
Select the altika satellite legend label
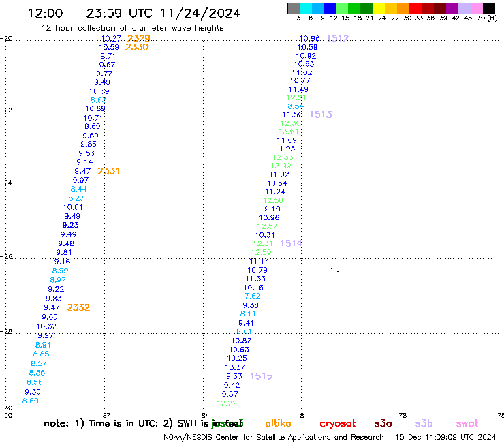[278, 423]
